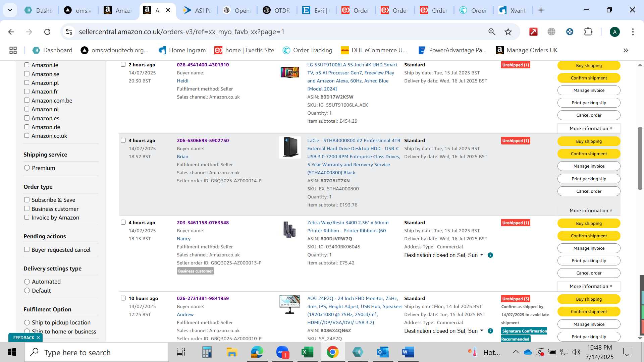Open the Chrome profile avatar A
The height and width of the screenshot is (362, 644).
(x=614, y=32)
